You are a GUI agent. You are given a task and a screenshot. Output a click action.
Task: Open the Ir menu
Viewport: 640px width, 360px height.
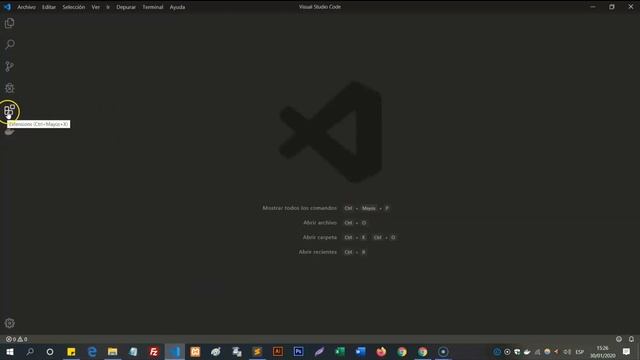108,7
